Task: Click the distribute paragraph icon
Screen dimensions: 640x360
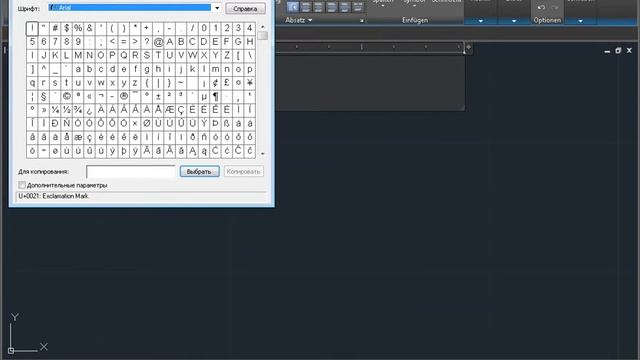Action: pos(358,7)
